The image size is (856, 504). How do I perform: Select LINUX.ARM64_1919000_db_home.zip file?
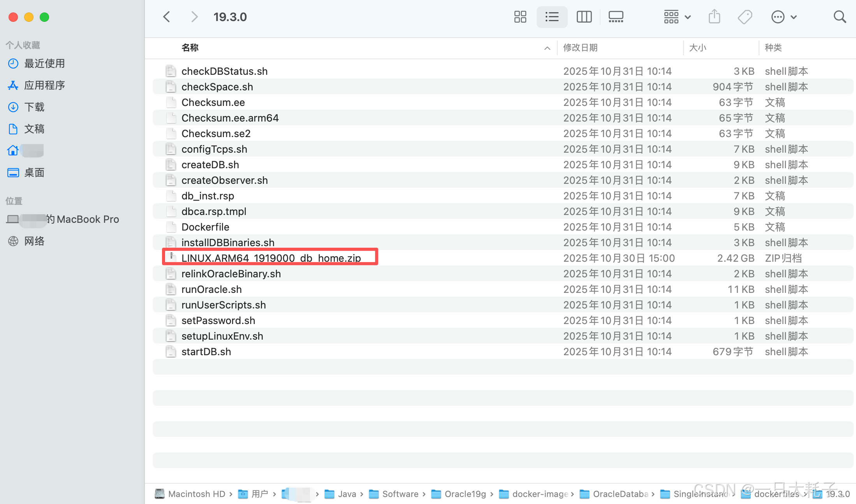[271, 258]
